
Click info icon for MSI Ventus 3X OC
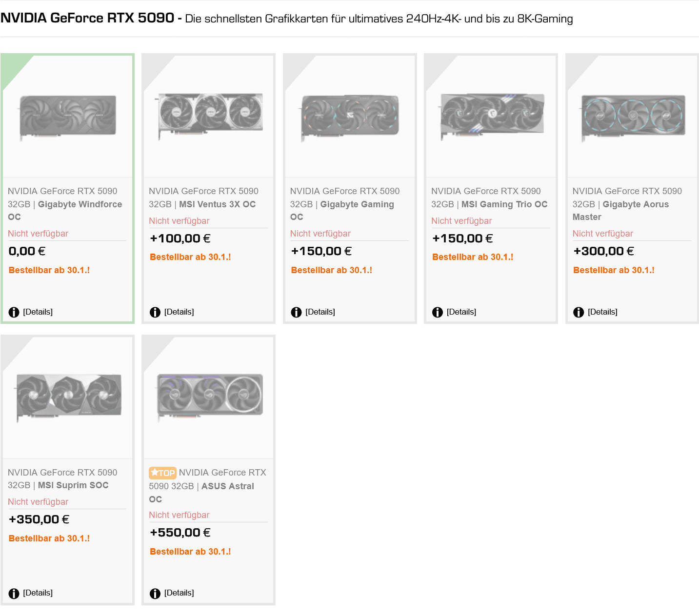pos(155,312)
